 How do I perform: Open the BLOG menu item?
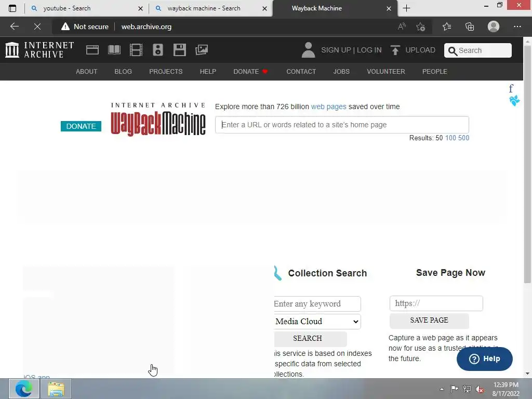[123, 72]
